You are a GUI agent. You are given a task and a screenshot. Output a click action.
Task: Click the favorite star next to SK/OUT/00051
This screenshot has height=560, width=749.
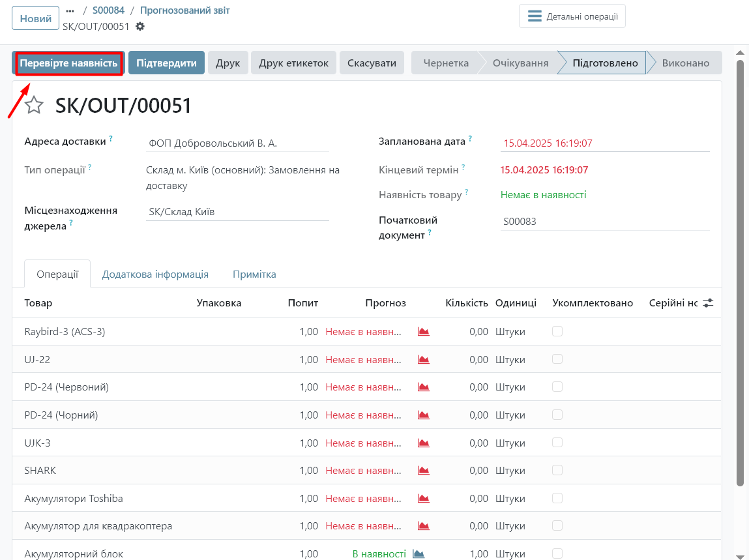point(34,106)
